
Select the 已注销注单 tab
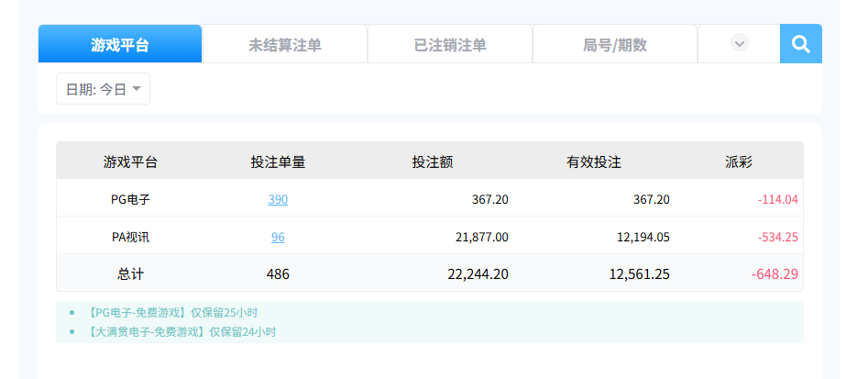[x=450, y=44]
